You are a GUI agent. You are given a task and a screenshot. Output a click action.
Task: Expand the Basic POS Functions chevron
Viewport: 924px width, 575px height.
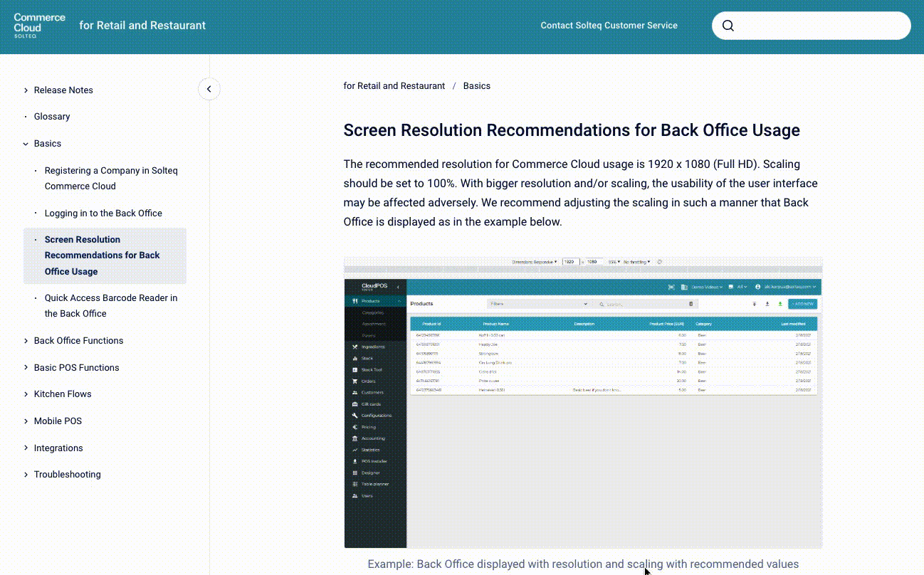(x=26, y=368)
